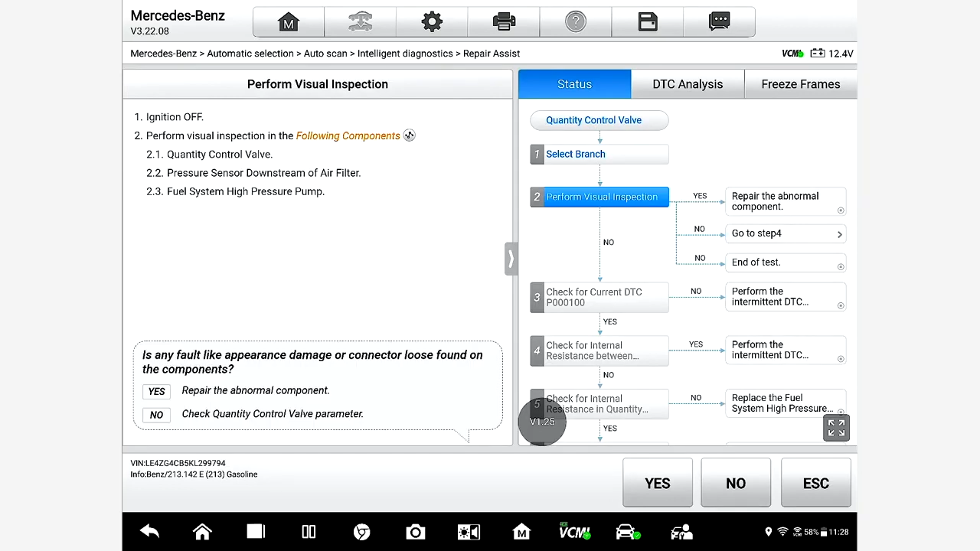Click the Save data icon
The width and height of the screenshot is (980, 551).
pyautogui.click(x=648, y=22)
